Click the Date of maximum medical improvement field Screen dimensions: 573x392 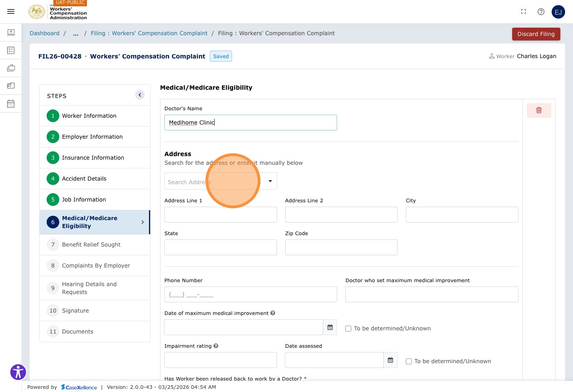(x=244, y=327)
